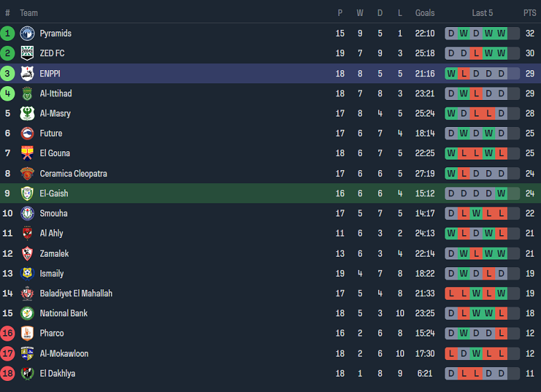This screenshot has height=392, width=541.
Task: Click the Al Ahly red crest icon
Action: [27, 233]
